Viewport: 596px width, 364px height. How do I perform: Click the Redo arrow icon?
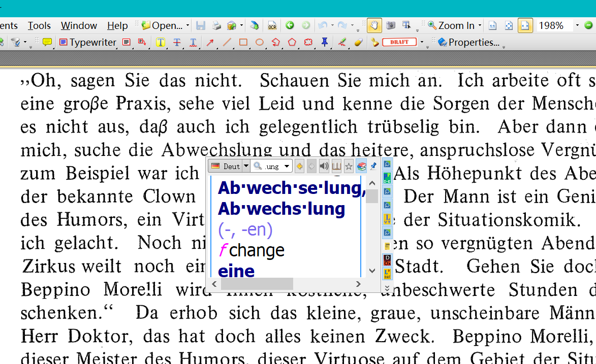[342, 25]
